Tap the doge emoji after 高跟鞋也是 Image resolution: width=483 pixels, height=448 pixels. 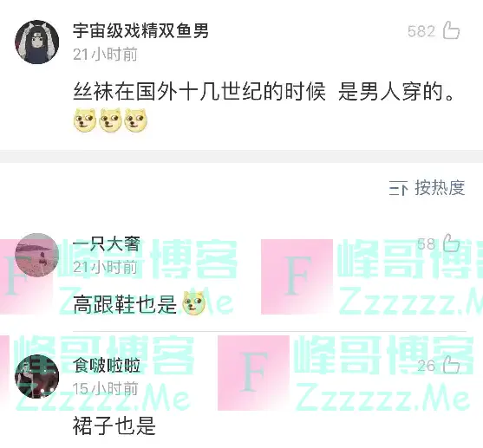(x=194, y=303)
